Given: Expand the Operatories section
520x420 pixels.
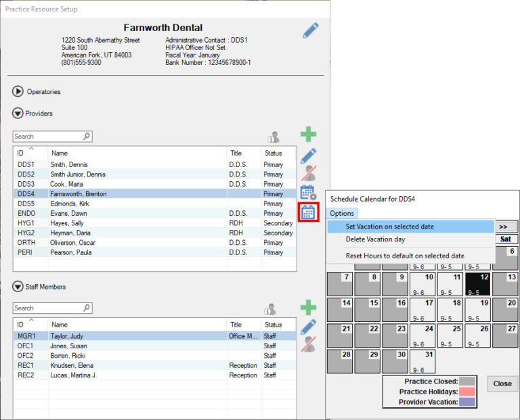Looking at the screenshot, I should pyautogui.click(x=18, y=91).
